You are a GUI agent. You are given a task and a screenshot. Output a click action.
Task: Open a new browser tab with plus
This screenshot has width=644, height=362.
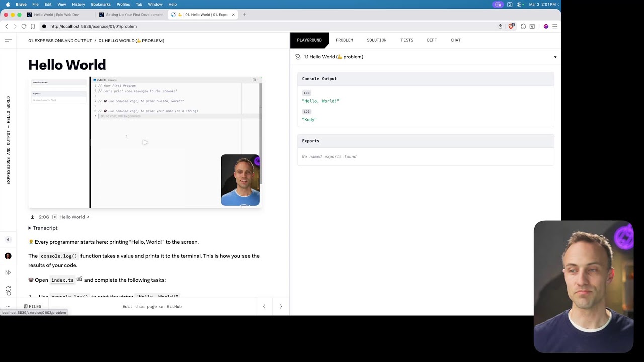coord(245,15)
